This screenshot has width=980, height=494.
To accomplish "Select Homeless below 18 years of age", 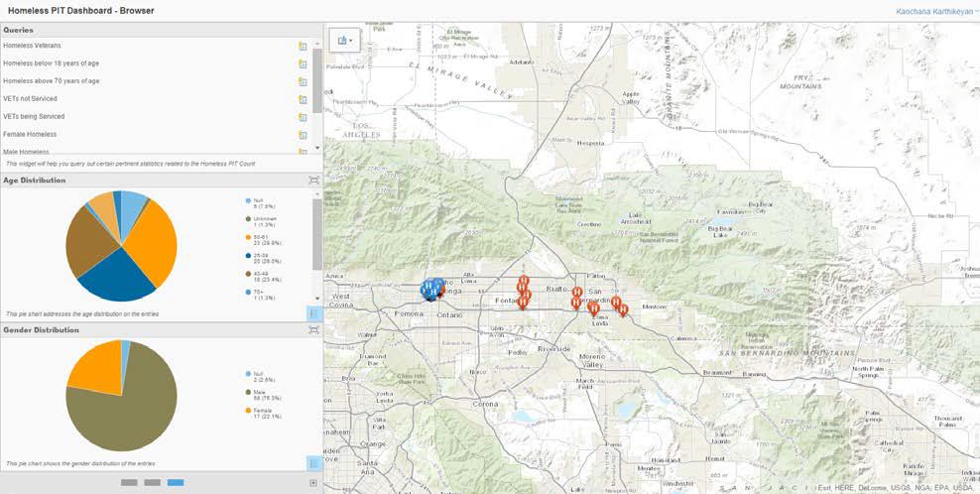I will 51,63.
